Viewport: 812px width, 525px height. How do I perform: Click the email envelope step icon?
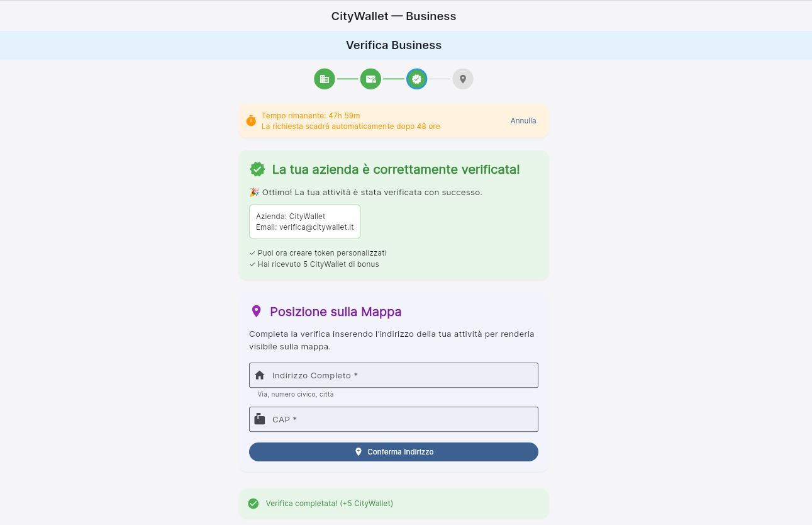pyautogui.click(x=370, y=79)
